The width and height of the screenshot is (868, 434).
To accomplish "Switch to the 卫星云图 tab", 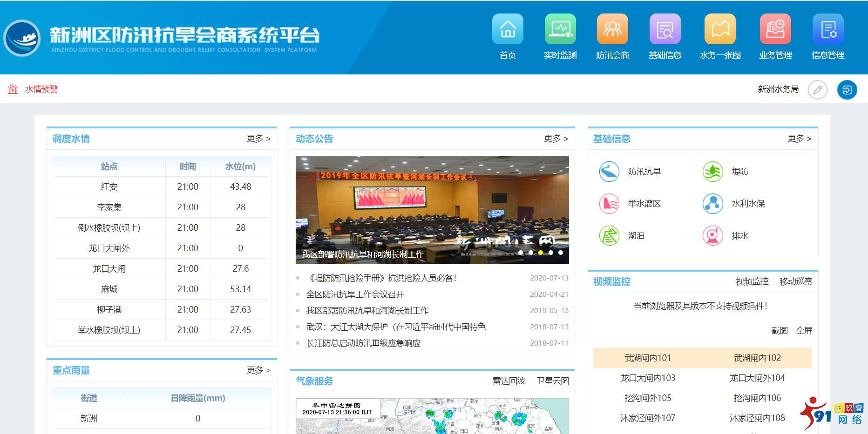I will coord(553,381).
